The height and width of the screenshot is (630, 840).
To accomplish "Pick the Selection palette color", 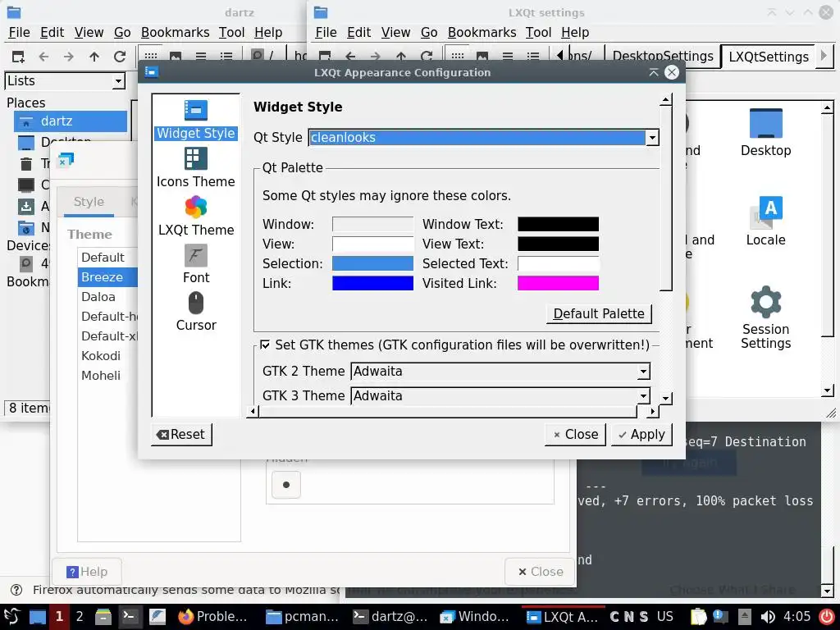I will (x=373, y=263).
